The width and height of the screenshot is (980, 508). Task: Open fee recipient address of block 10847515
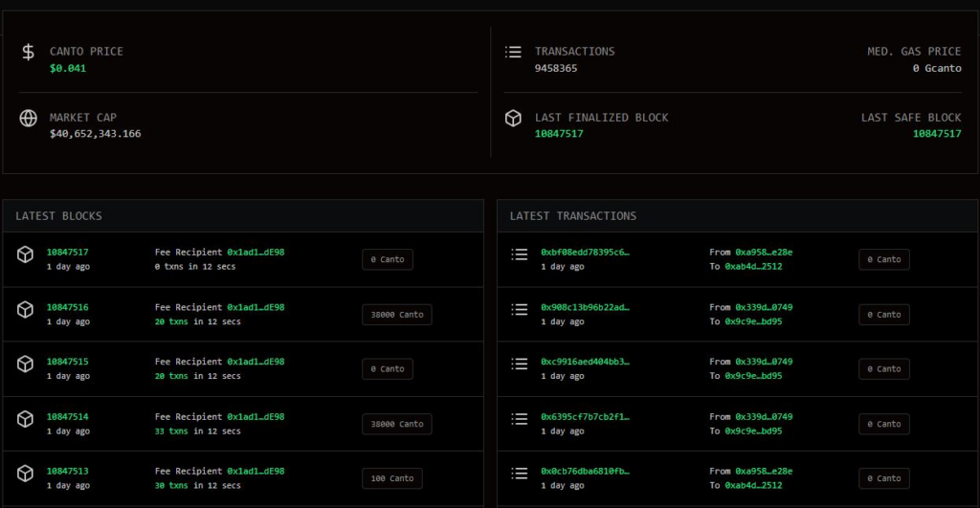256,362
